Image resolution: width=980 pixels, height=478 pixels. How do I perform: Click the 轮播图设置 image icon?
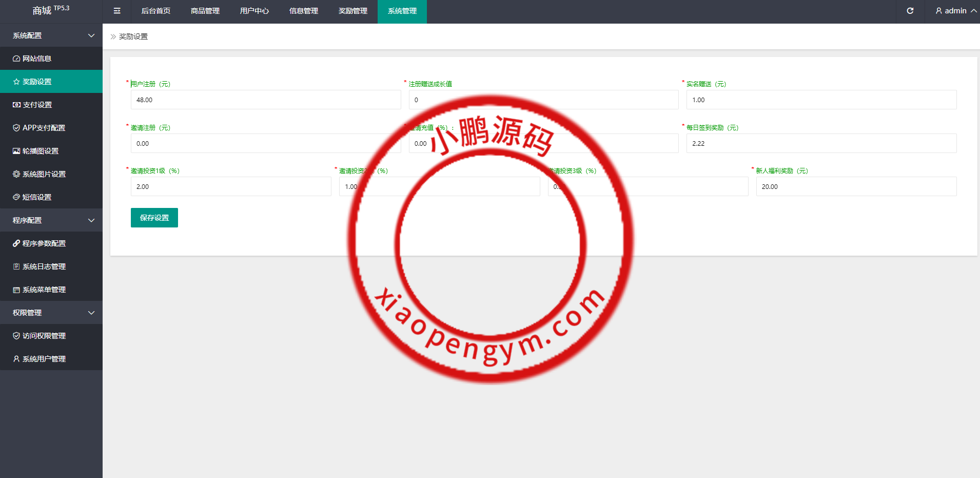(x=16, y=150)
